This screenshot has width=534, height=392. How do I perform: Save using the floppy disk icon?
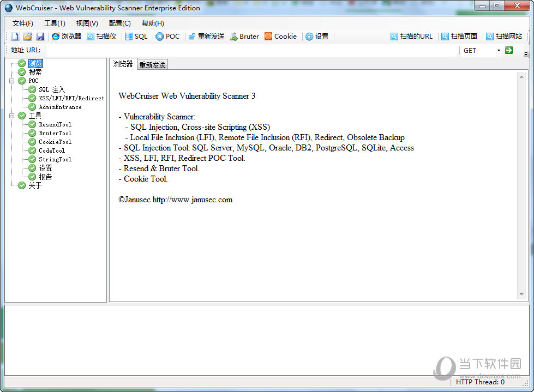pyautogui.click(x=40, y=37)
